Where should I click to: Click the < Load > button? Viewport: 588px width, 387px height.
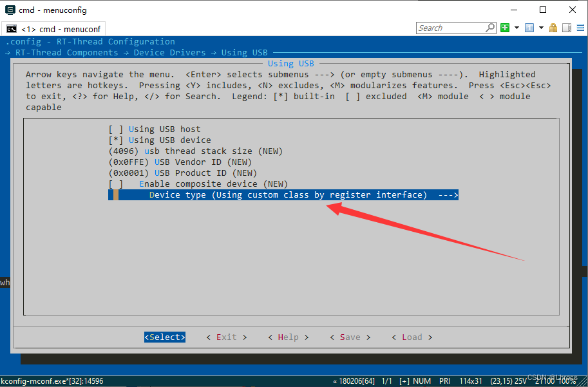click(412, 337)
